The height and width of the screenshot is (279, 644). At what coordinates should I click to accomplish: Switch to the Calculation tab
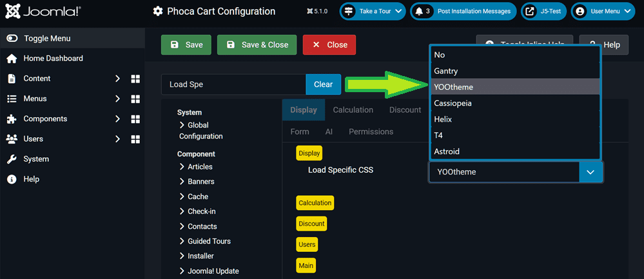click(353, 110)
